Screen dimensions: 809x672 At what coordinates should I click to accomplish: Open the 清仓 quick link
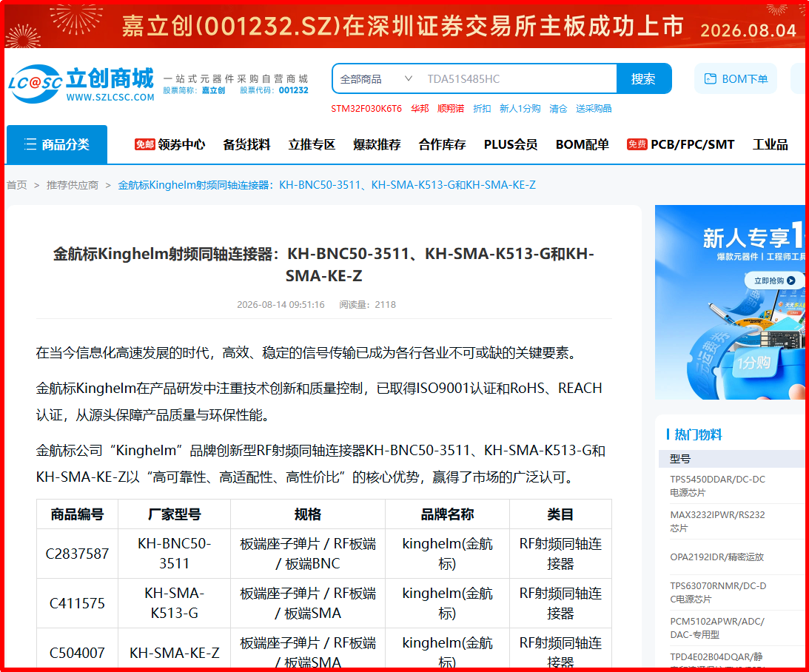click(x=558, y=108)
